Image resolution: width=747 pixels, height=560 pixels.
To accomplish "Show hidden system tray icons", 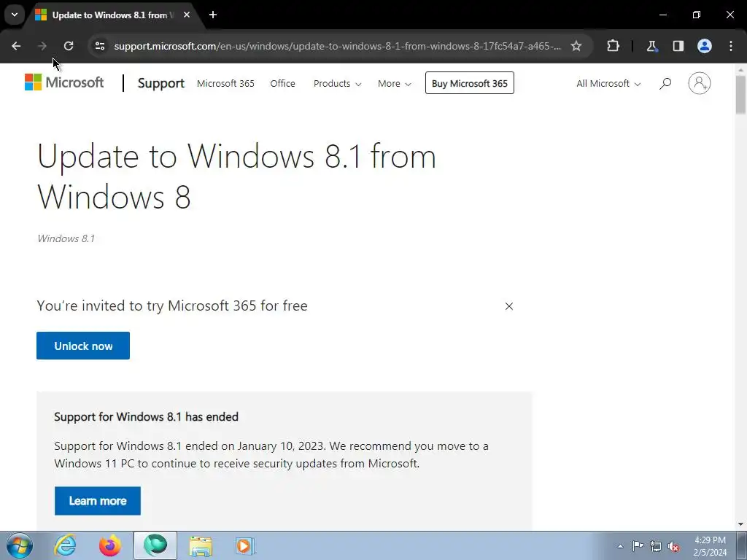I will tap(620, 546).
